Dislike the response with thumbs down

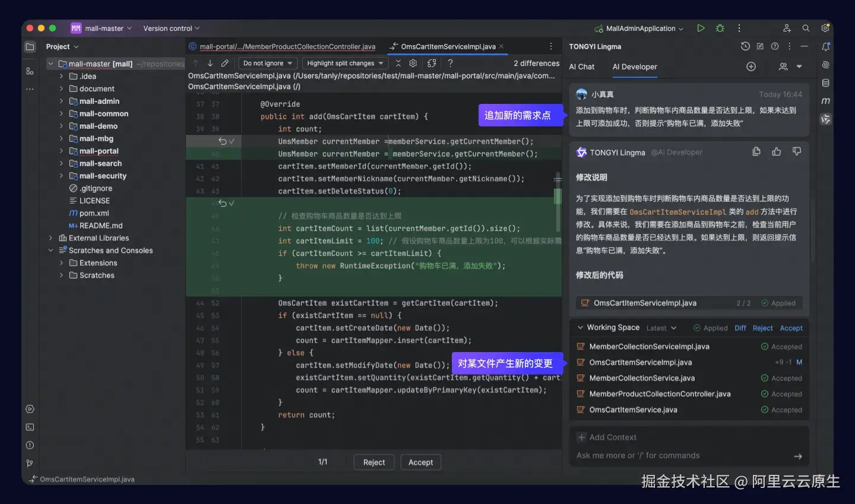(x=797, y=151)
